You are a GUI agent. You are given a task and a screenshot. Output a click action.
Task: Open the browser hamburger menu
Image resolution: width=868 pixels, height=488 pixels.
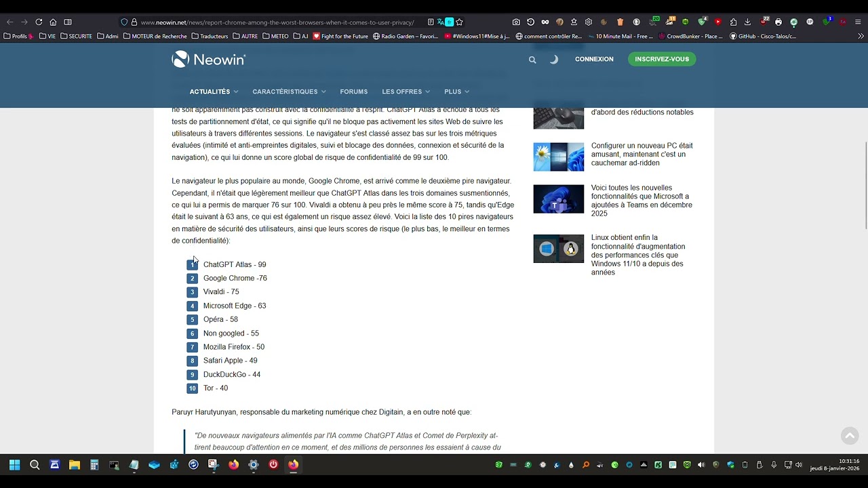click(x=856, y=22)
